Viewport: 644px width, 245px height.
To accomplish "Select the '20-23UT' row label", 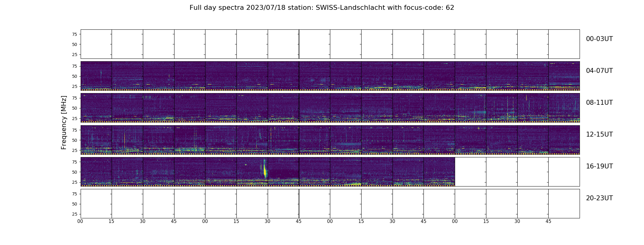I will click(599, 198).
